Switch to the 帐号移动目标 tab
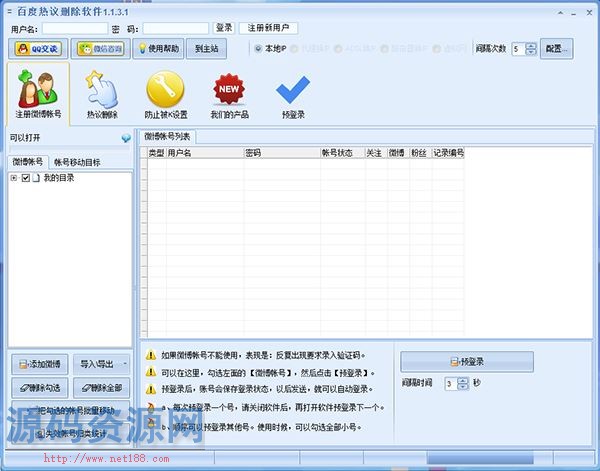This screenshot has height=471, width=600. point(77,162)
